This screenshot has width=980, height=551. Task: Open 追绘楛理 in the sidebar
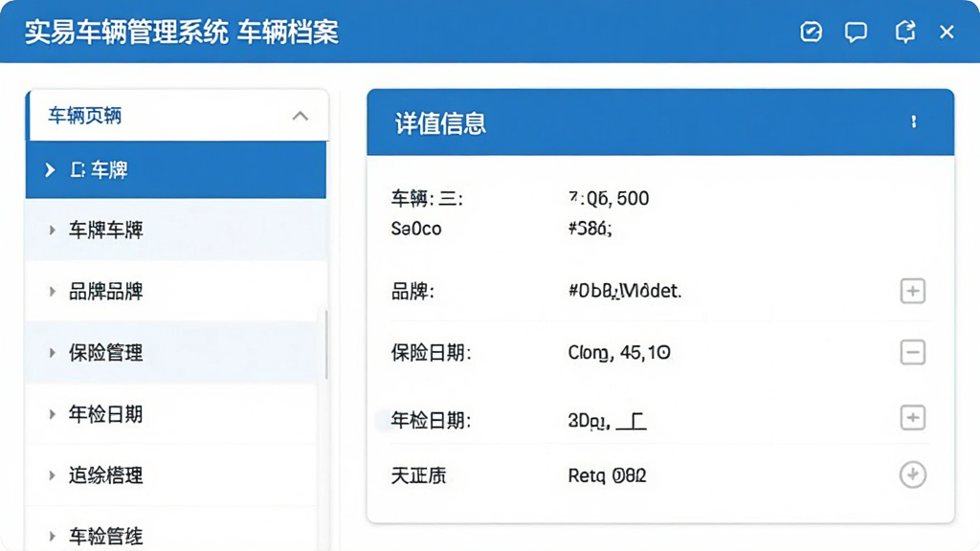tap(172, 474)
